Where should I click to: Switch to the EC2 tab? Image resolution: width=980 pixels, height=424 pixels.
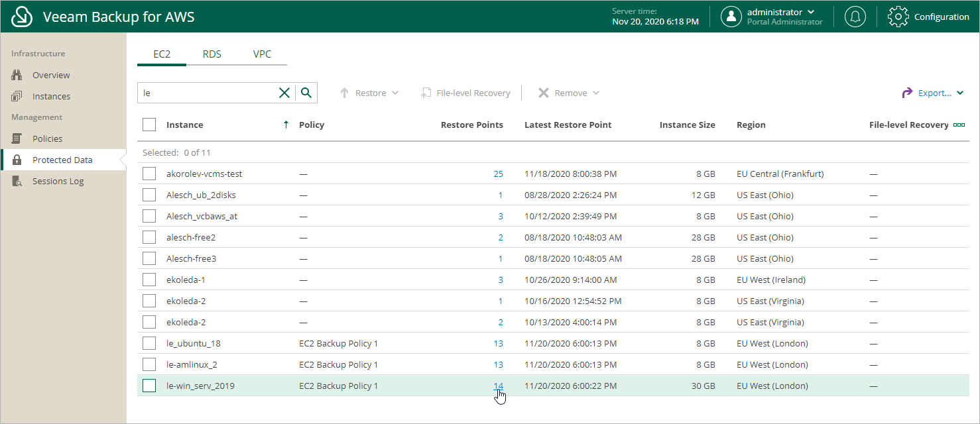(162, 54)
